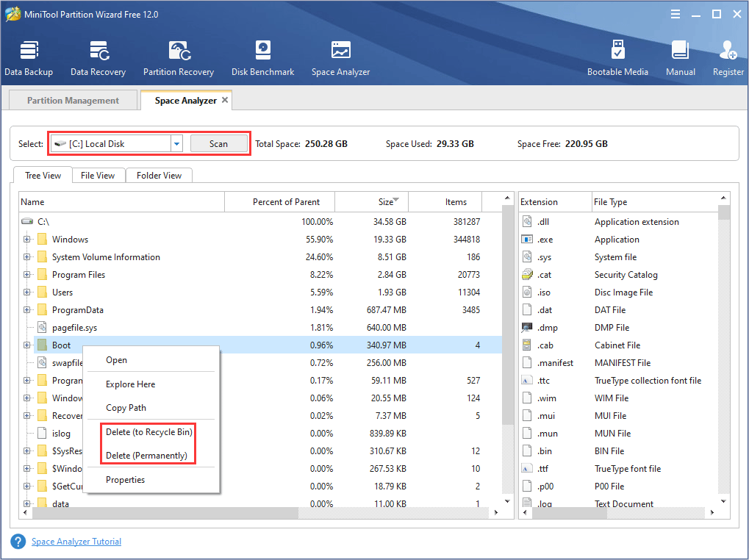The image size is (749, 560).
Task: Click the .sys system file icon
Action: (527, 256)
